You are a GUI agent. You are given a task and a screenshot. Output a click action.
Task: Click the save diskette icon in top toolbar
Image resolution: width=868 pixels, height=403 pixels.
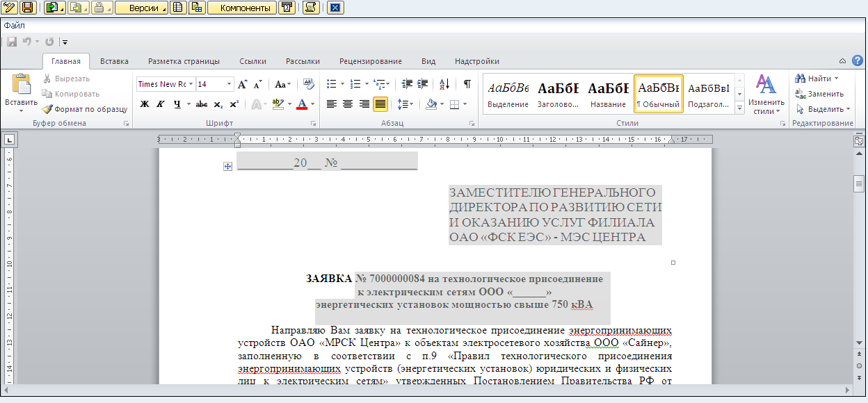[x=28, y=8]
